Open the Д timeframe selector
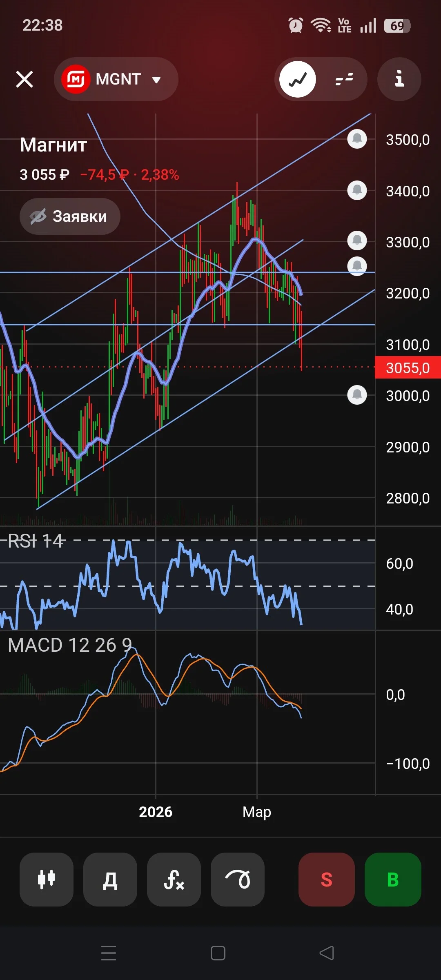 click(110, 880)
